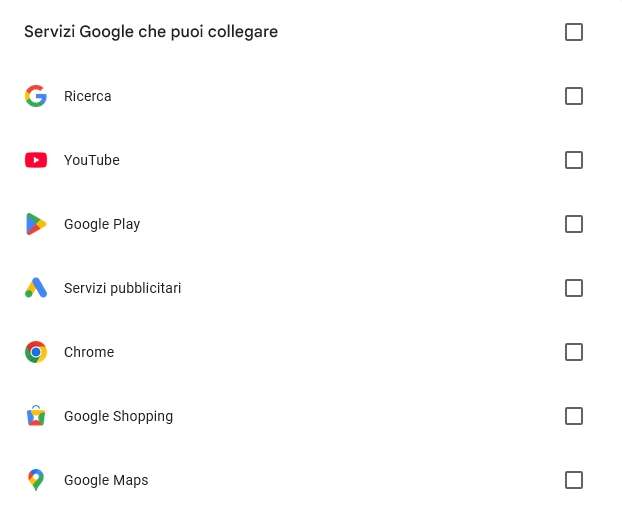This screenshot has height=508, width=622.
Task: Click the red YouTube play icon
Action: (x=36, y=160)
